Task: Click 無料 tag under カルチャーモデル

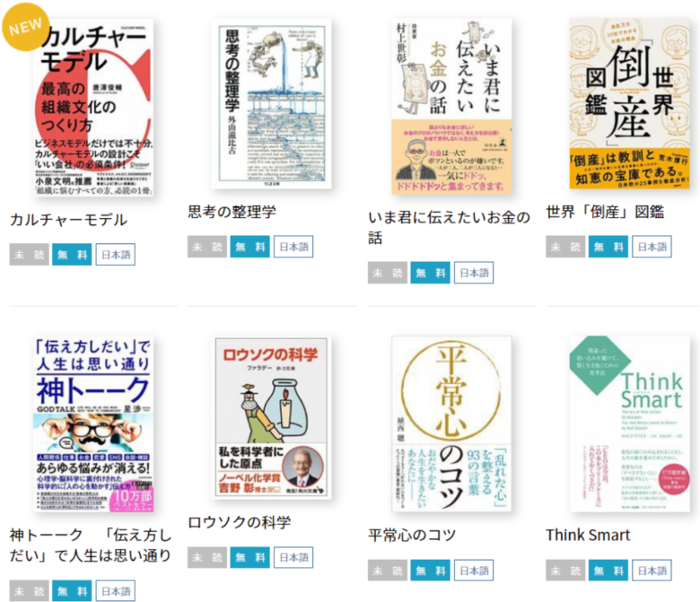Action: click(x=72, y=255)
